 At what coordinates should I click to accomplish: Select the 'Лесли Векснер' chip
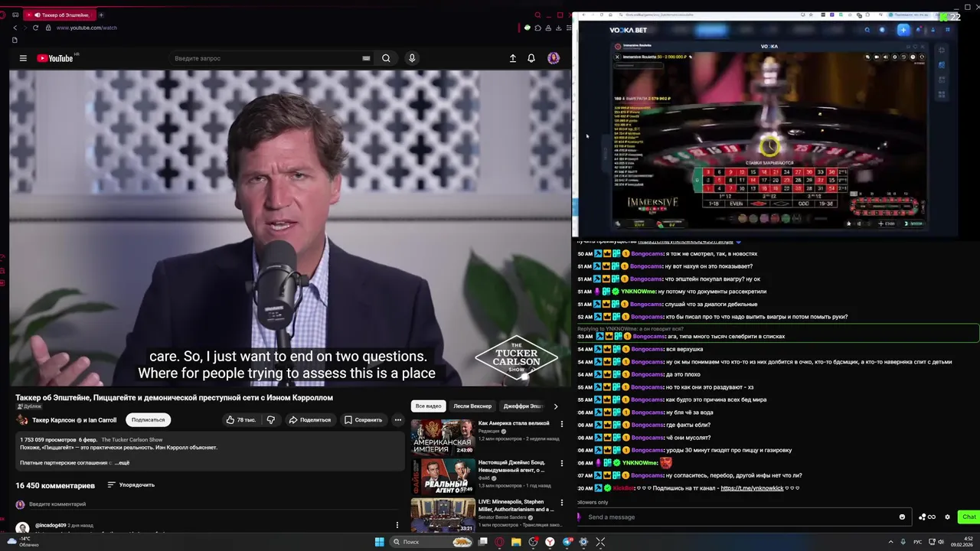472,406
